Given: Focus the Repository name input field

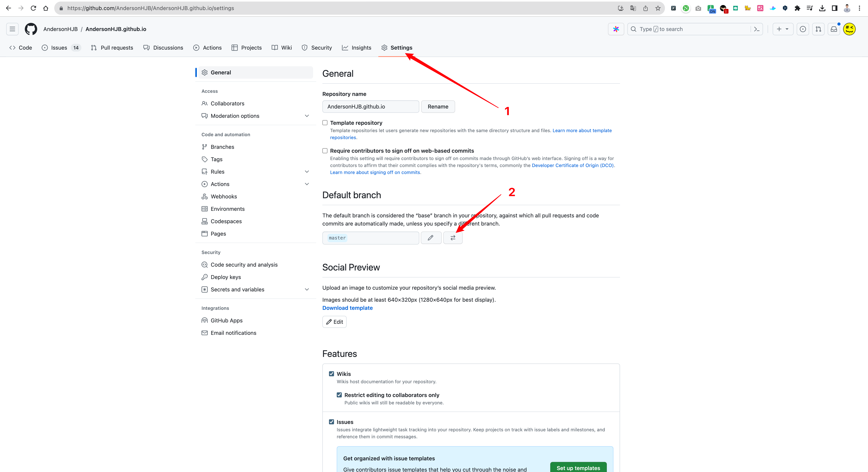Looking at the screenshot, I should pyautogui.click(x=371, y=106).
